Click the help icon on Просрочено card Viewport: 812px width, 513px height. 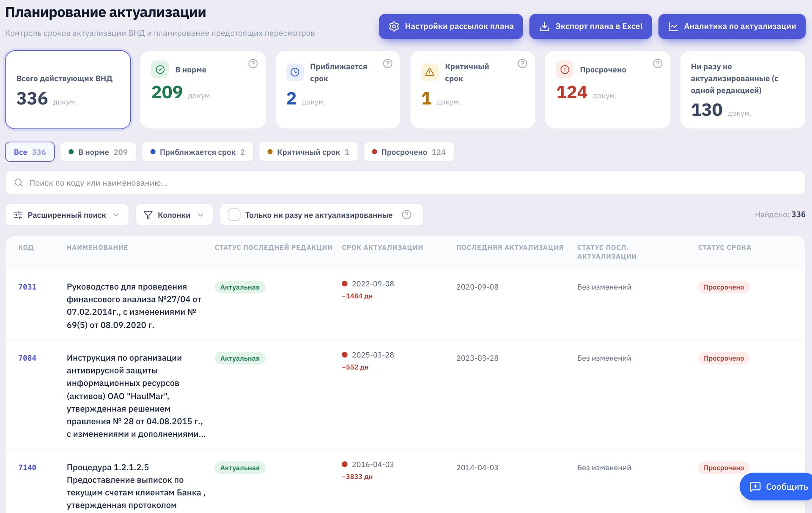658,63
